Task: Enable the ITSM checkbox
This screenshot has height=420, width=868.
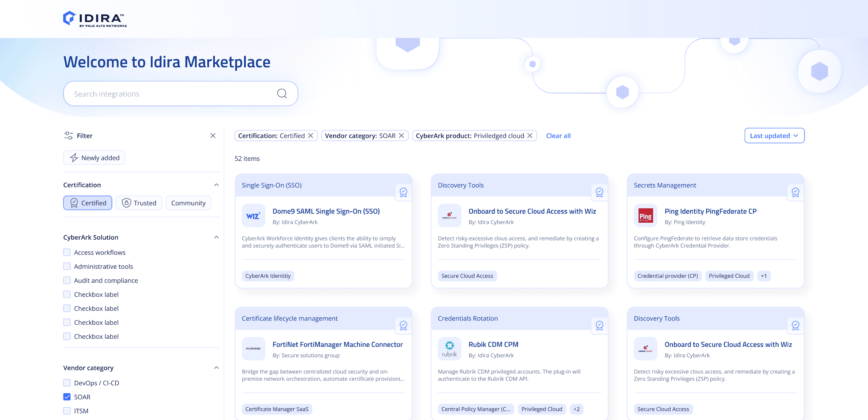Action: [67, 411]
